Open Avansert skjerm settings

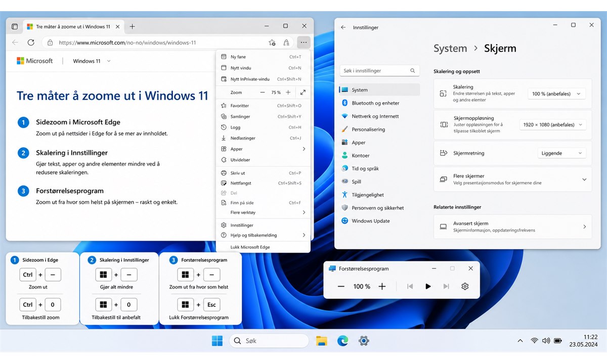[512, 226]
